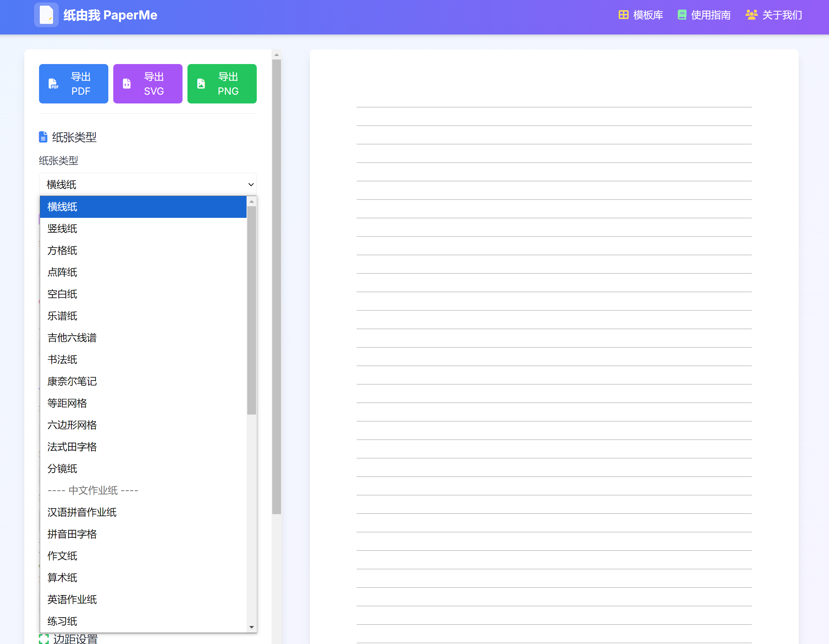Collapse the 纸张类型 dropdown via chevron
This screenshot has height=644, width=829.
[x=251, y=185]
